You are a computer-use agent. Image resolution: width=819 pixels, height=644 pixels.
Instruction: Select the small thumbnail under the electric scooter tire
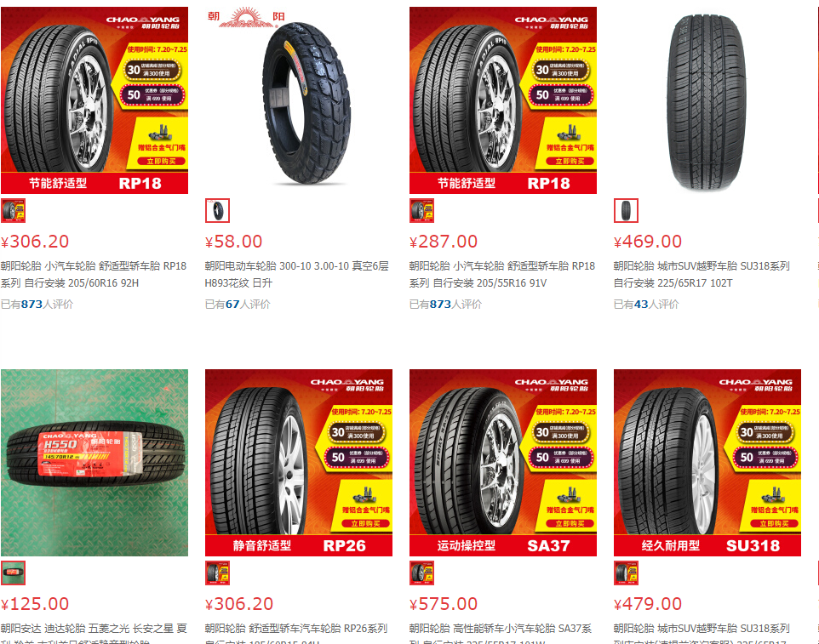[x=217, y=211]
